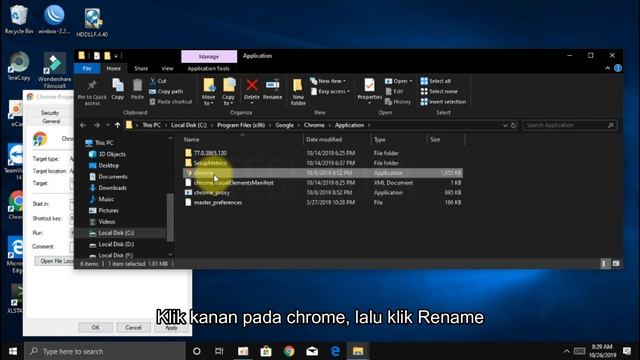The width and height of the screenshot is (640, 360).
Task: Click Apply in Chrome Properties dialog
Action: point(171,328)
